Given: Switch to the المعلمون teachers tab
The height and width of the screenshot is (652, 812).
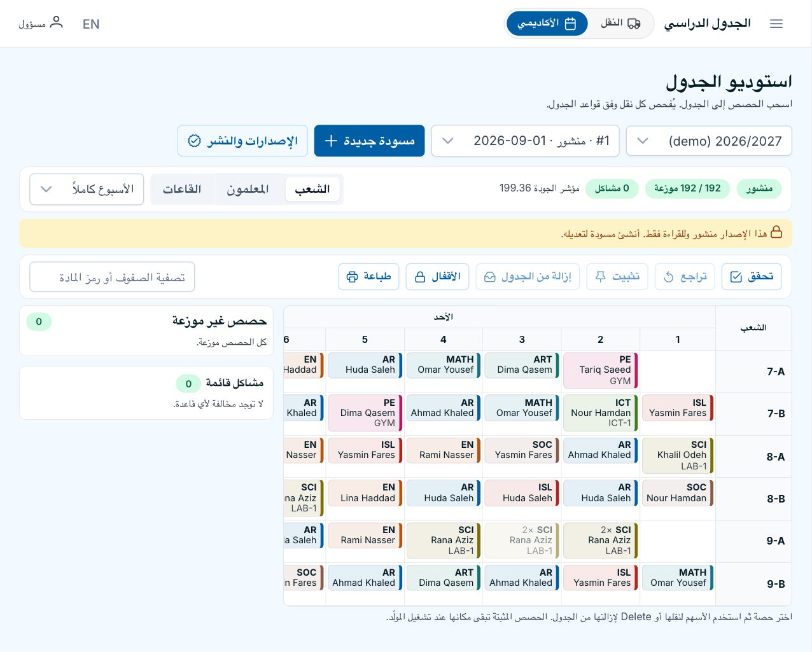Looking at the screenshot, I should coord(248,189).
